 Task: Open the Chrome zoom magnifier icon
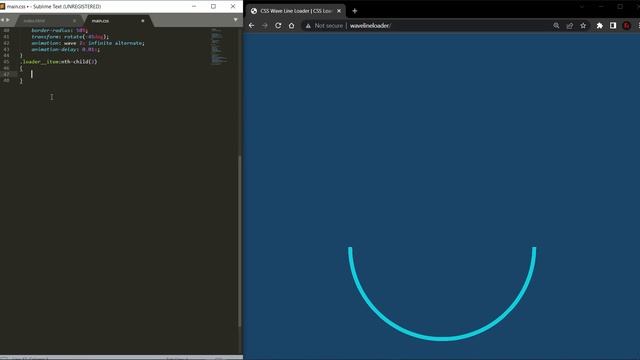pyautogui.click(x=556, y=25)
